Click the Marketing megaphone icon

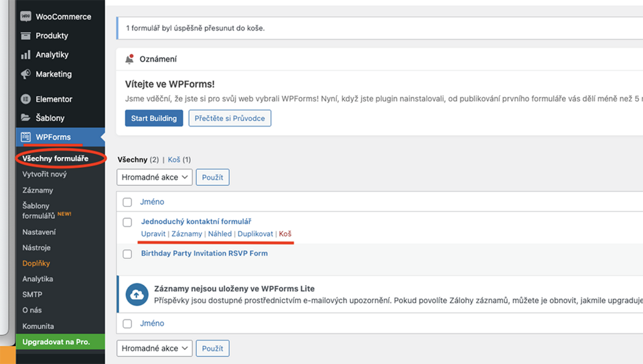[x=26, y=74]
